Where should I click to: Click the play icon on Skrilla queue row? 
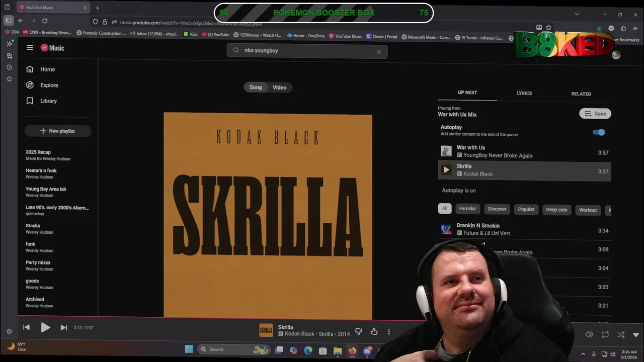(x=446, y=170)
